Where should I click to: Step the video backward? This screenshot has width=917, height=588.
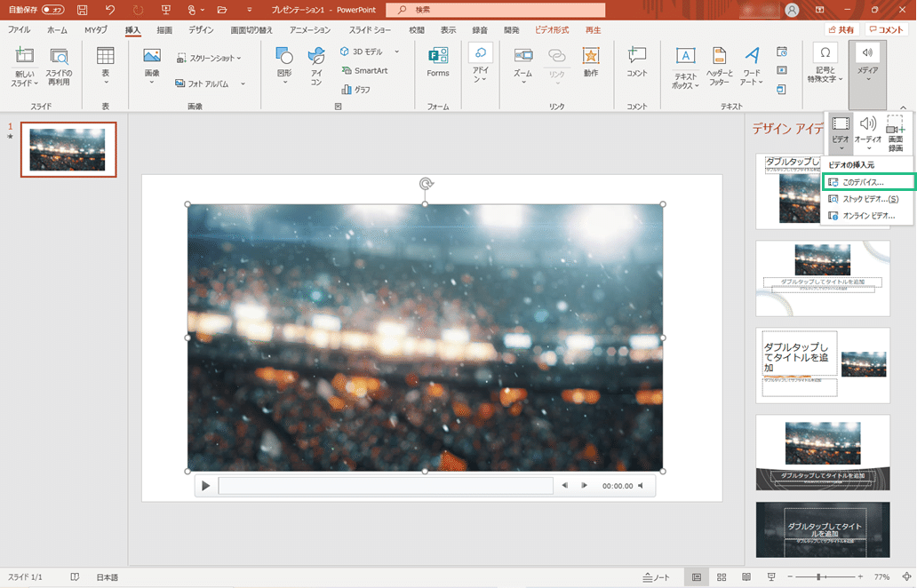coord(565,486)
